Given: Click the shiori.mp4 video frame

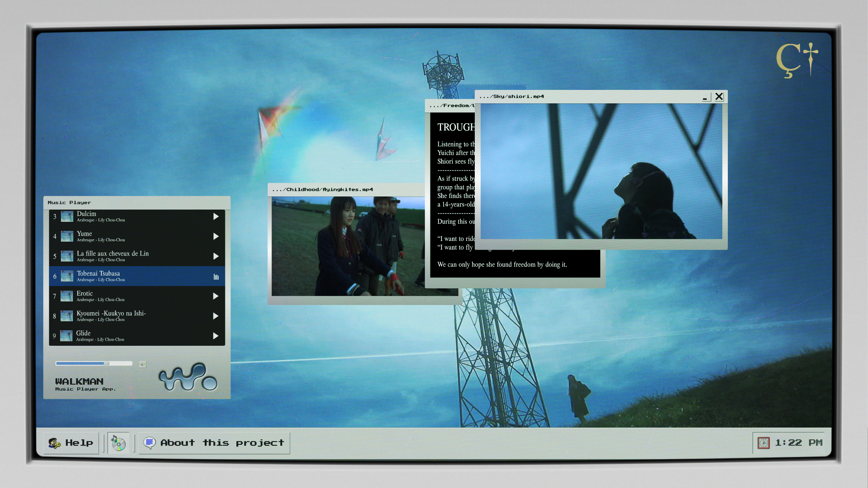Looking at the screenshot, I should [601, 171].
